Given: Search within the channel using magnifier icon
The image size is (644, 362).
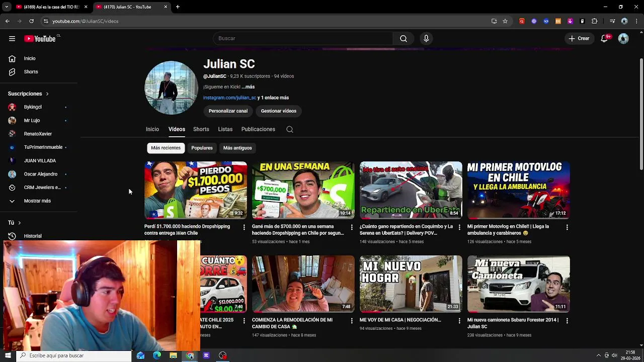Looking at the screenshot, I should [290, 129].
